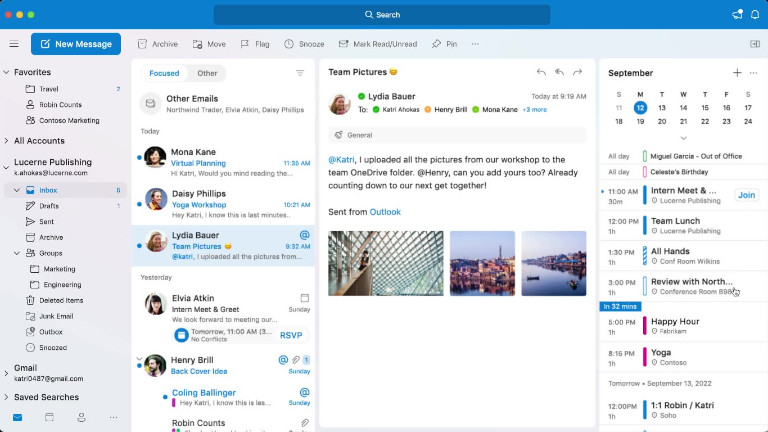768x432 pixels.
Task: Click New Message button
Action: point(76,44)
